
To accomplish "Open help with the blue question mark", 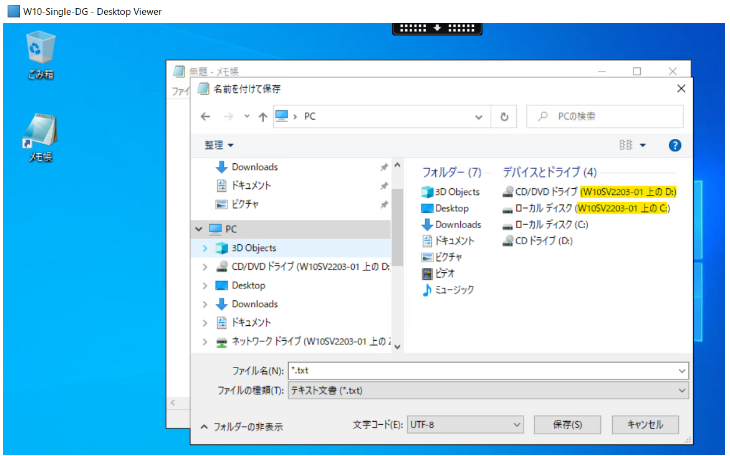I will click(675, 145).
